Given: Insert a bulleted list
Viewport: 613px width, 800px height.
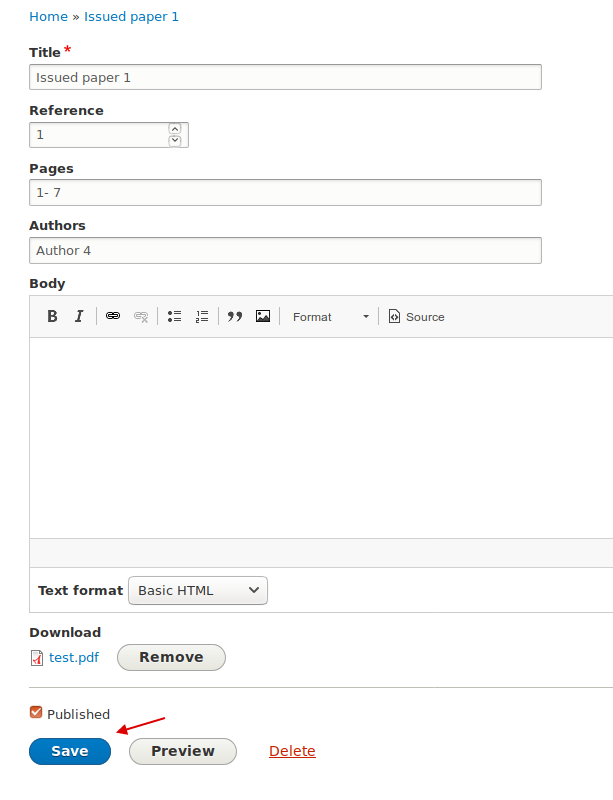Looking at the screenshot, I should point(174,316).
